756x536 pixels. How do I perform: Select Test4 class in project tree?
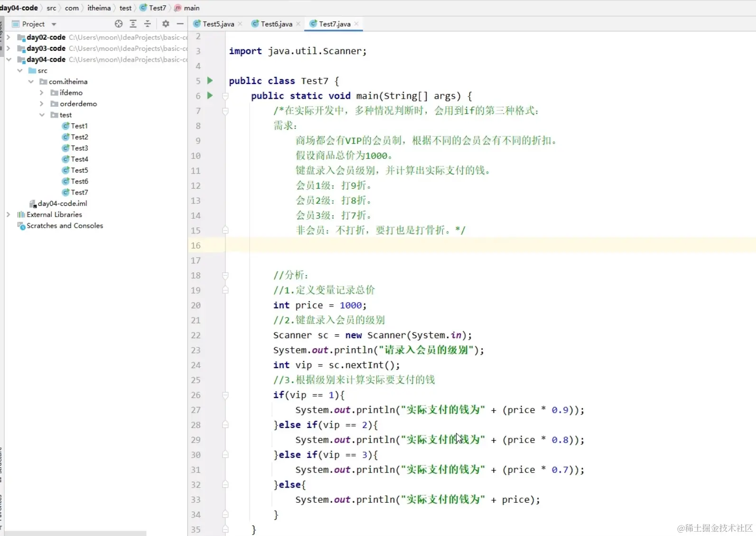click(x=75, y=159)
